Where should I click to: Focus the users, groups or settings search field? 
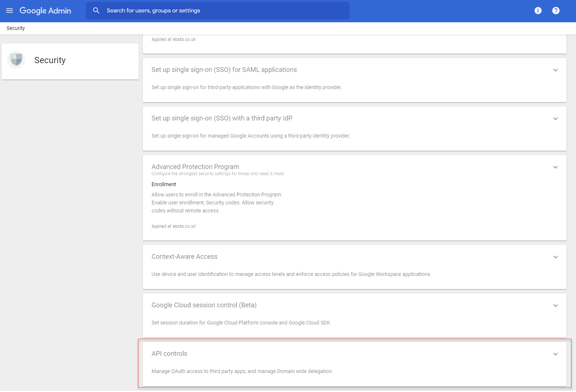pos(219,11)
